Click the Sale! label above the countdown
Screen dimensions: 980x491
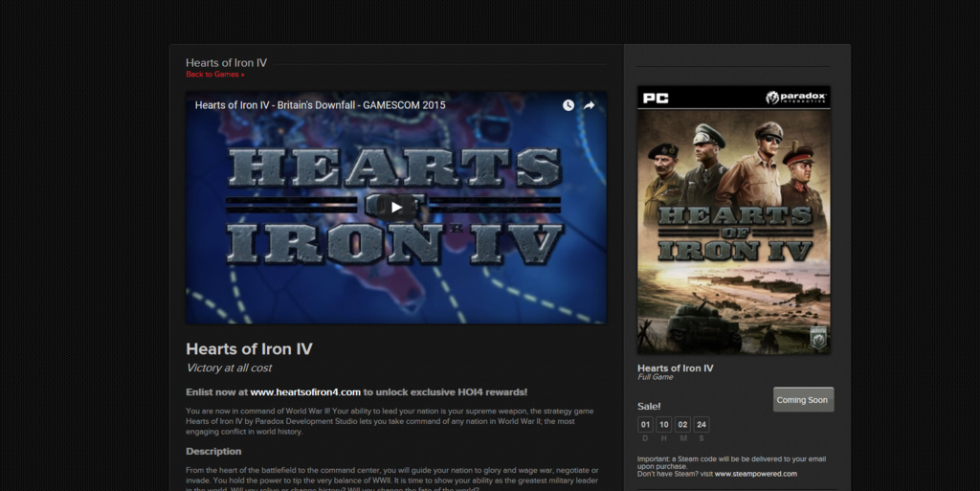[x=649, y=406]
